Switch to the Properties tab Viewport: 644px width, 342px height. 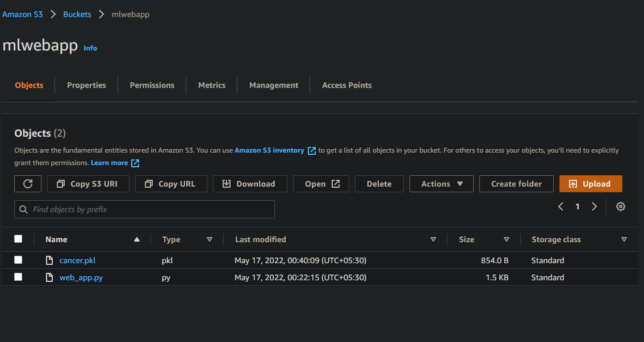point(86,85)
